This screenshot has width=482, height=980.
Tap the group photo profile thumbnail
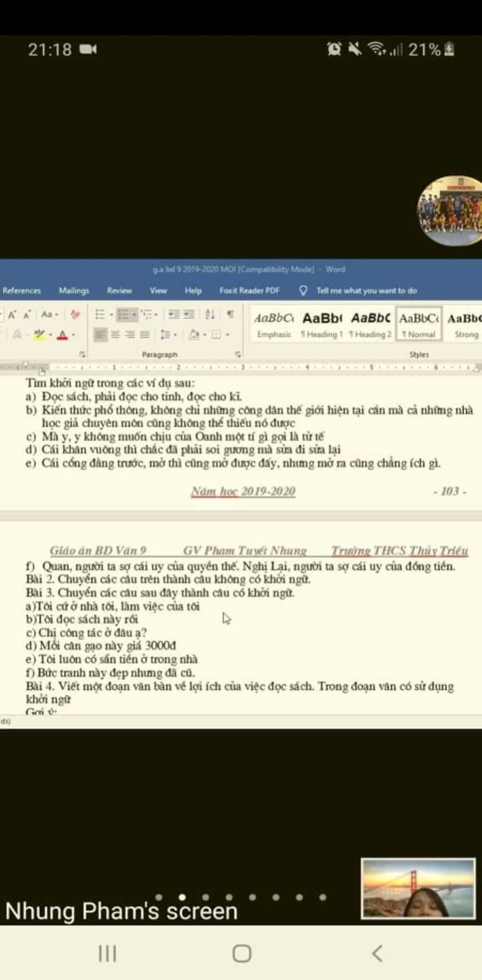tap(450, 210)
